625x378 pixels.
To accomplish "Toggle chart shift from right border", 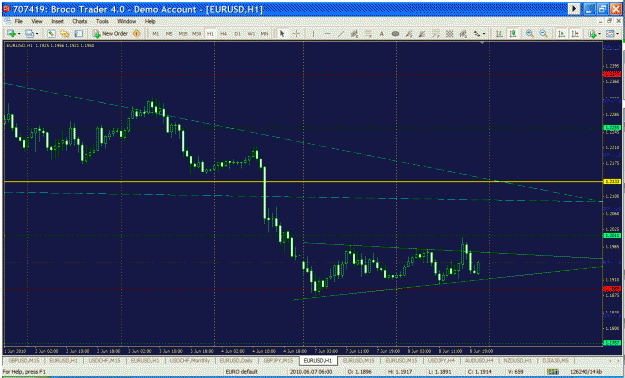I will click(574, 34).
